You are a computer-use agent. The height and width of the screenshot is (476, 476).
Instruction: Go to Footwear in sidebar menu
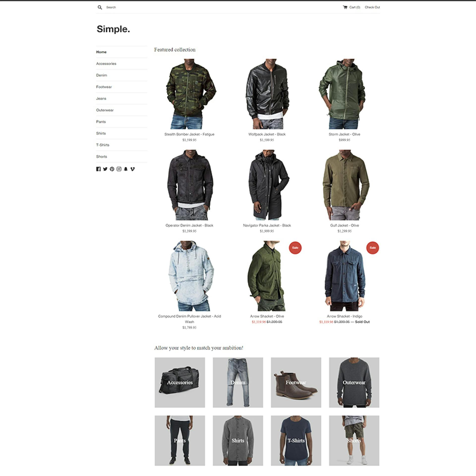pyautogui.click(x=104, y=87)
